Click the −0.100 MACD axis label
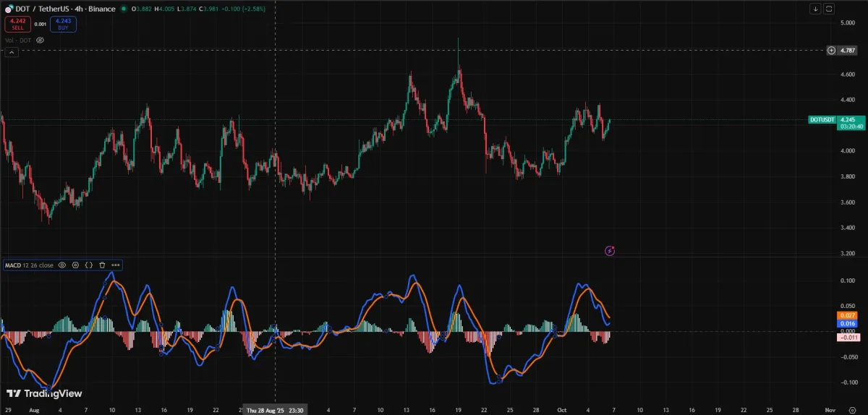 (848, 382)
